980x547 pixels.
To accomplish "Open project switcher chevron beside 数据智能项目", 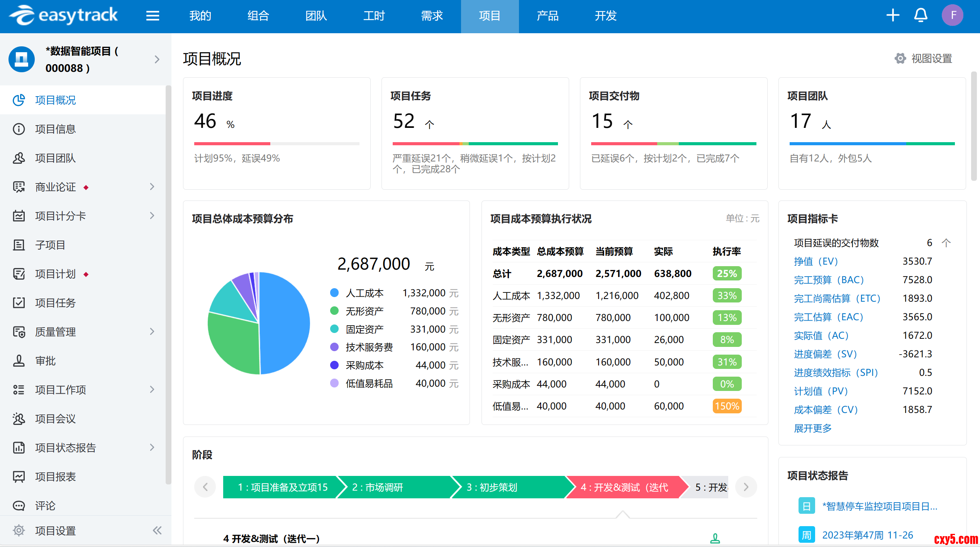I will point(157,59).
